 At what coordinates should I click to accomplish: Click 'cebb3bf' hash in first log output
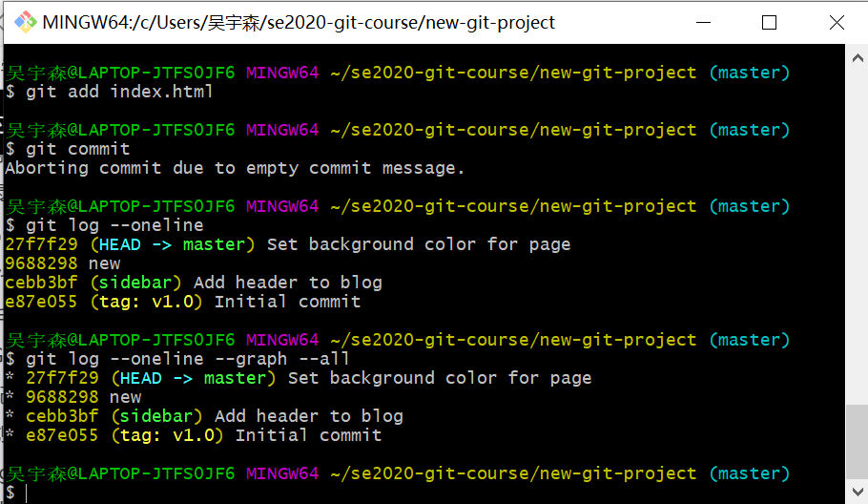42,283
